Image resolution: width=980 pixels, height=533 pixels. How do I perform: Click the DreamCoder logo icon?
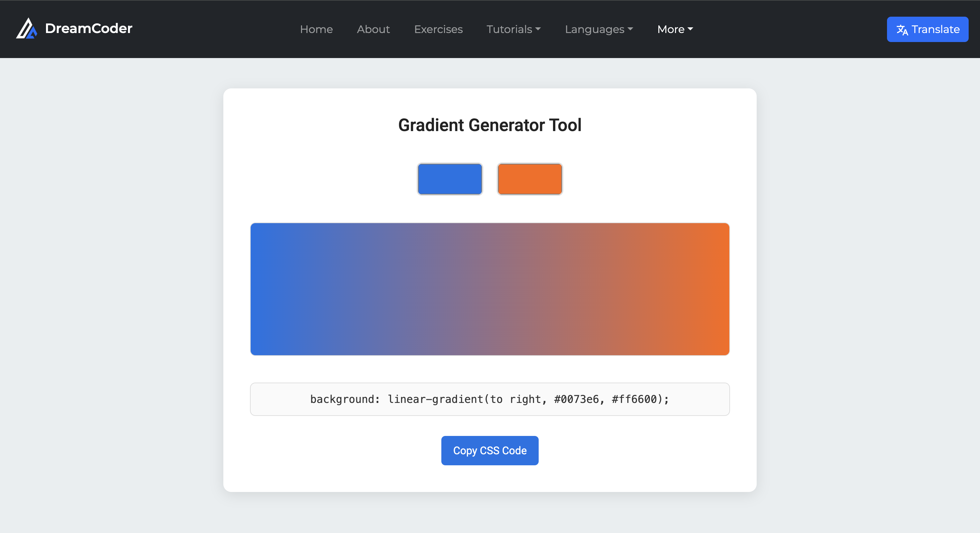pyautogui.click(x=27, y=29)
